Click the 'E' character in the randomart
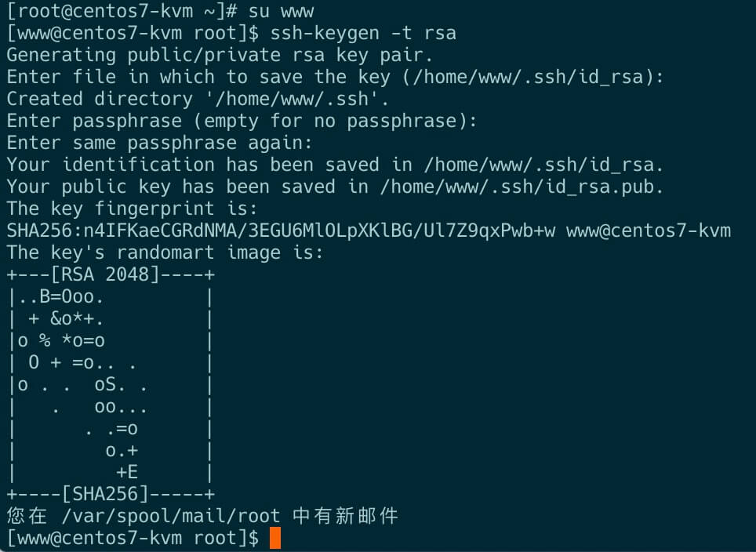The image size is (756, 552). pos(133,472)
